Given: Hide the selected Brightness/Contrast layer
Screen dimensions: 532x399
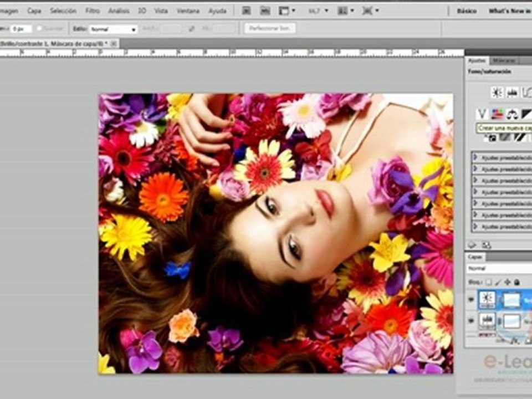Looking at the screenshot, I should [471, 300].
